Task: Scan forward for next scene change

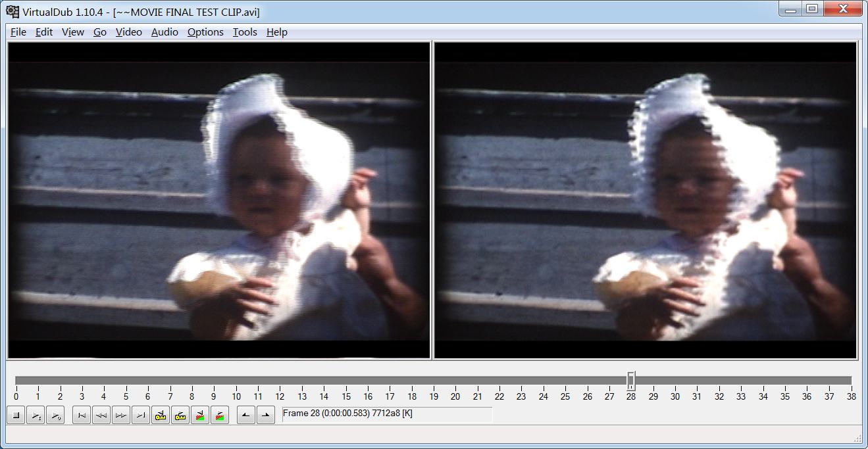Action: (x=220, y=415)
